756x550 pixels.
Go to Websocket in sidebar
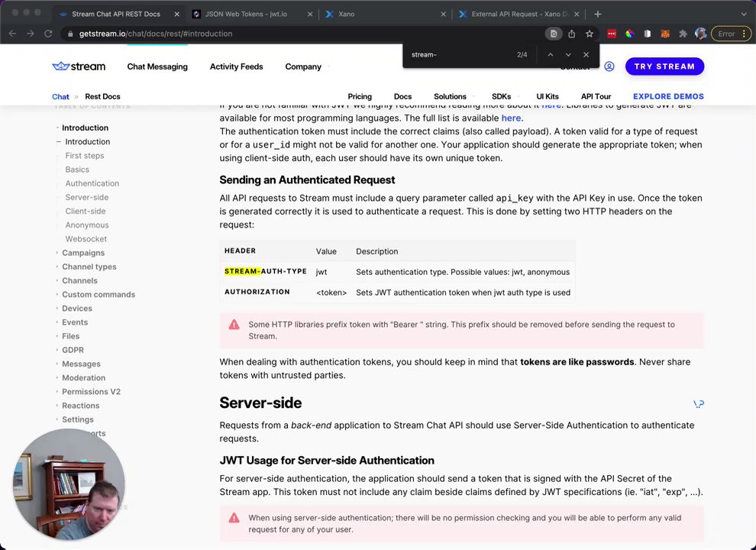click(x=86, y=239)
